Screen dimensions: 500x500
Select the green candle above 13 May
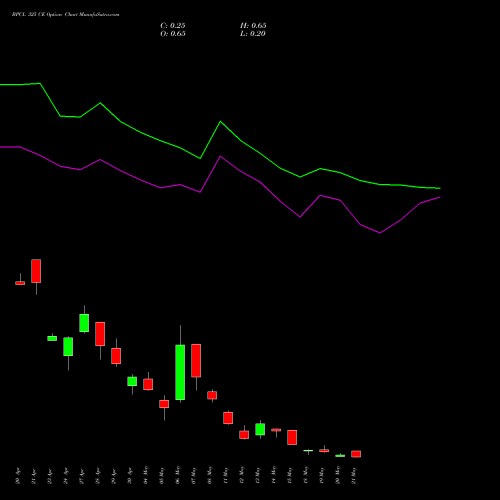pos(260,429)
